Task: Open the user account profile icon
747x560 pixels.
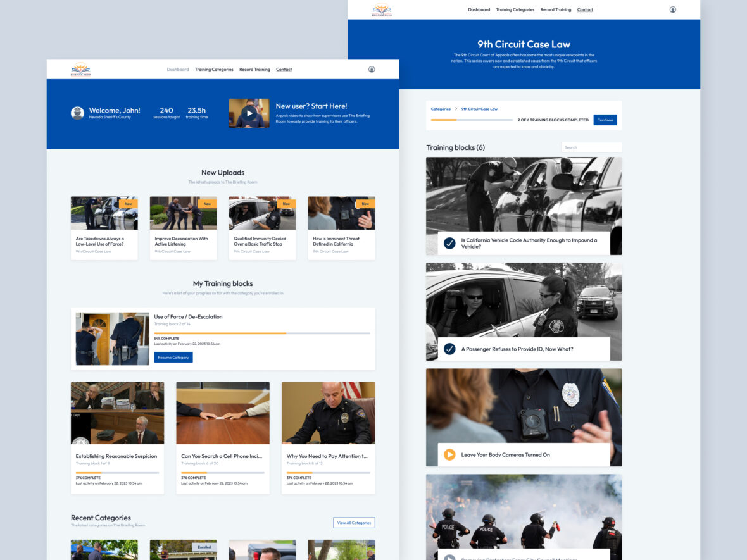Action: 373,69
